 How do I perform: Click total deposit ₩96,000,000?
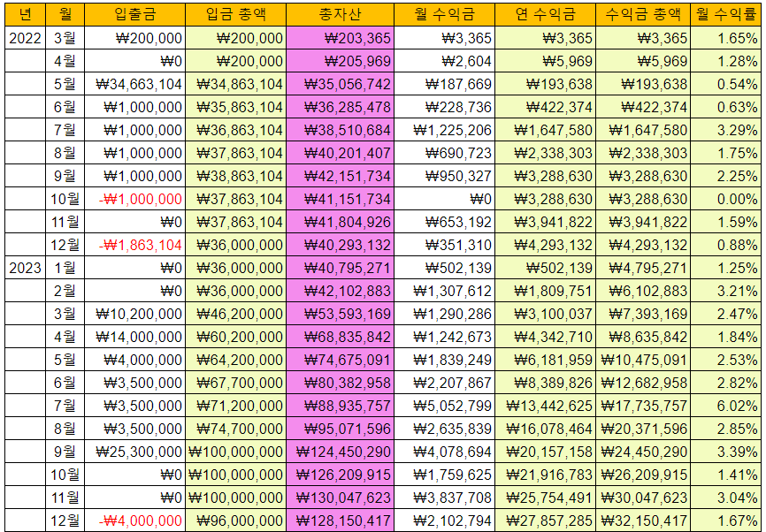pos(236,521)
